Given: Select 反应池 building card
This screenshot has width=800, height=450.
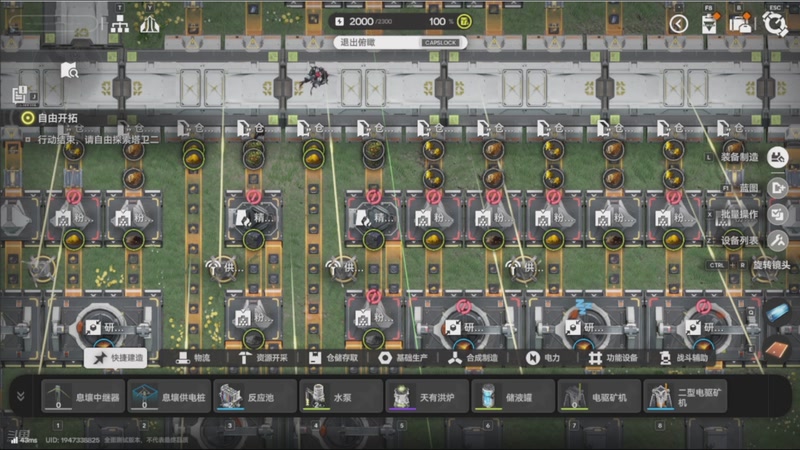Looking at the screenshot, I should point(255,396).
